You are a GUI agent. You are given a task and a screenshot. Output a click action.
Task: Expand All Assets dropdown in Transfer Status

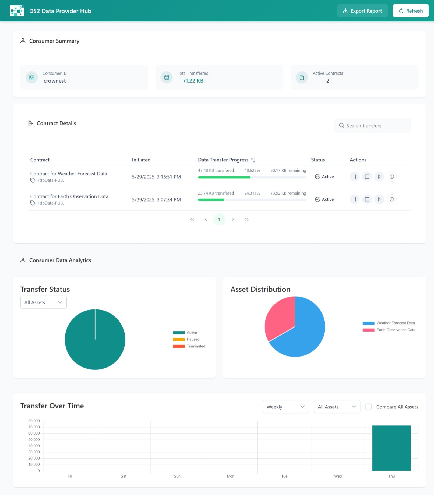coord(44,302)
